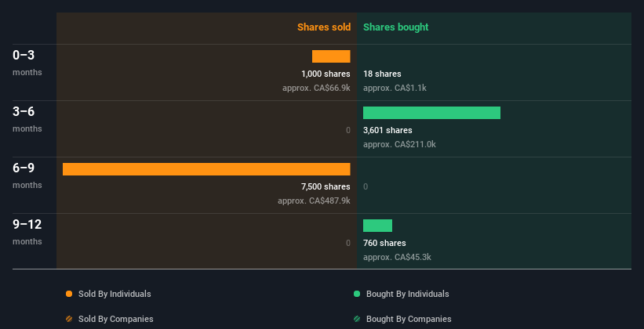Viewport: 644px width, 329px height.
Task: Select the Shares sold column header
Action: [323, 27]
